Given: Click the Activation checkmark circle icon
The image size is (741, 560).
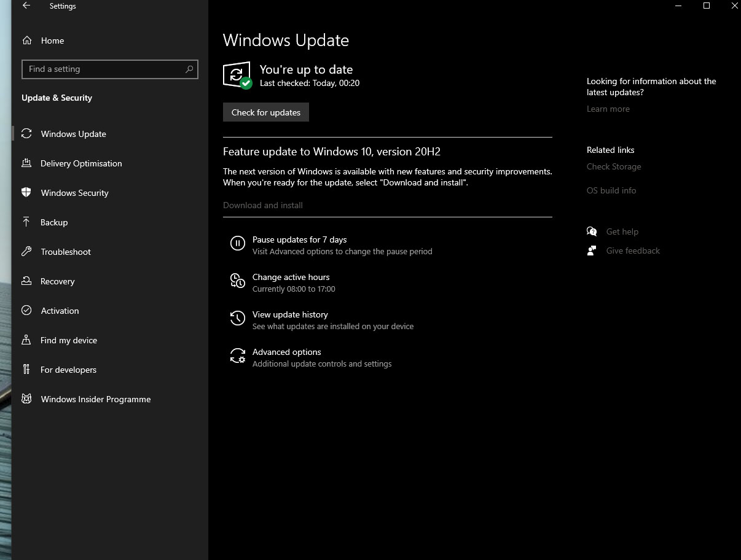Looking at the screenshot, I should tap(26, 311).
